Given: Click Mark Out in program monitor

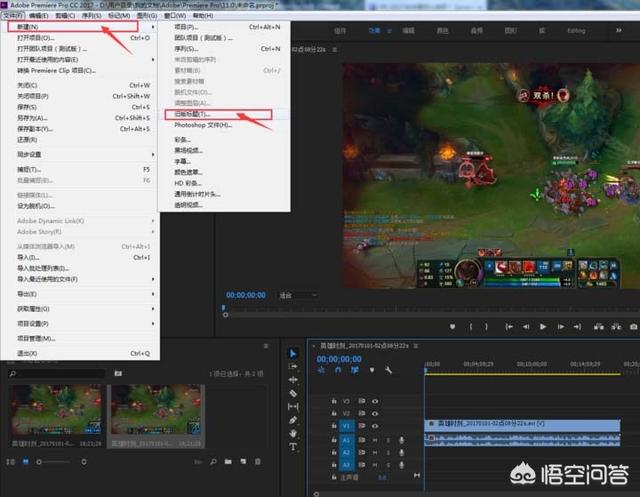Looking at the screenshot, I should click(487, 327).
